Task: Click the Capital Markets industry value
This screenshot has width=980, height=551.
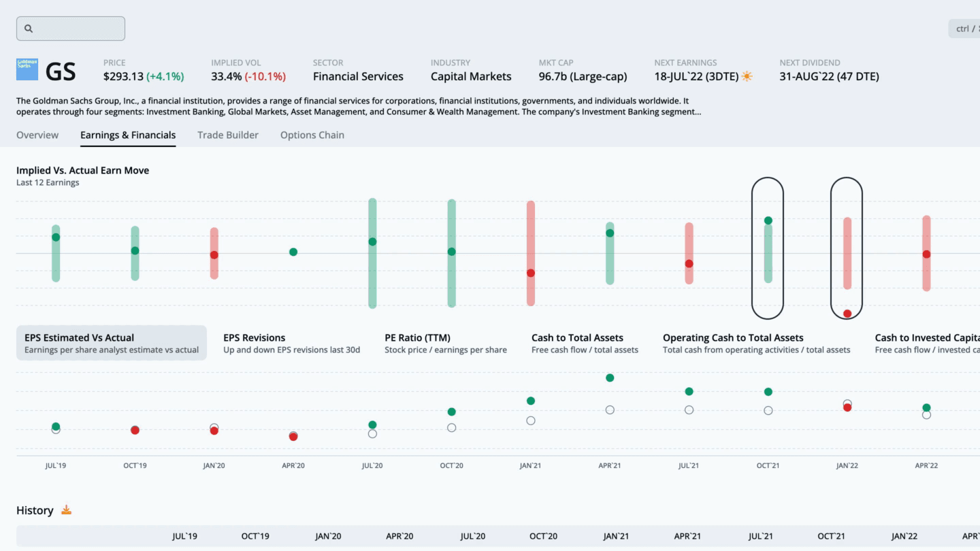Action: [471, 76]
